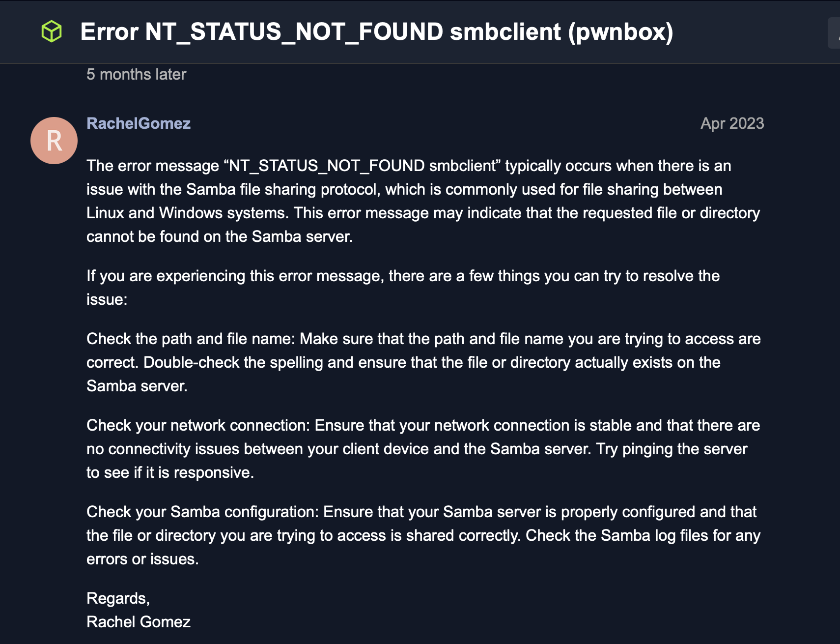Click the 'Check your network connection' heading text

(198, 426)
